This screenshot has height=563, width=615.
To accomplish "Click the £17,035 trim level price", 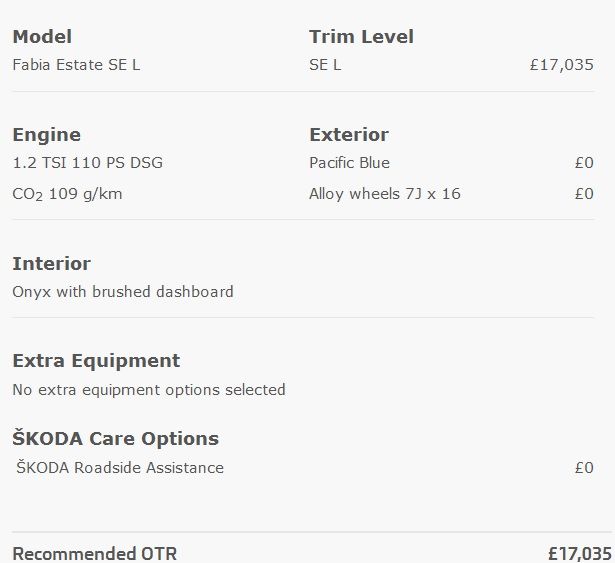I will tap(562, 65).
